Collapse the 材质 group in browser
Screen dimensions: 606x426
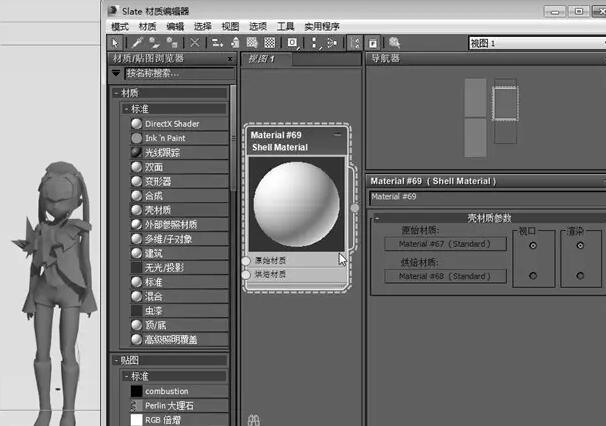pyautogui.click(x=116, y=93)
